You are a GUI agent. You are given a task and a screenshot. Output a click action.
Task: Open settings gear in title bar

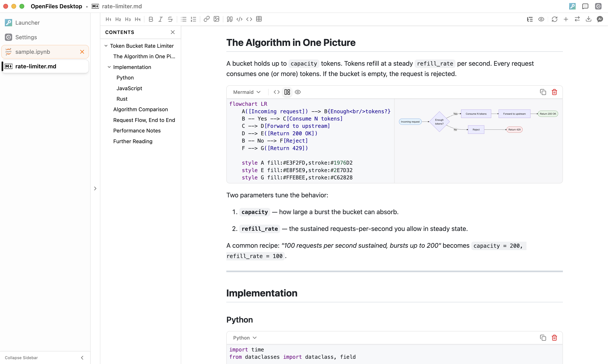(x=598, y=6)
